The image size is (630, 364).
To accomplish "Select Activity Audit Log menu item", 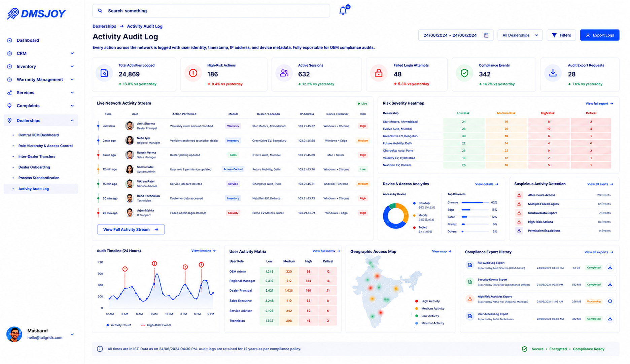I will click(41, 189).
